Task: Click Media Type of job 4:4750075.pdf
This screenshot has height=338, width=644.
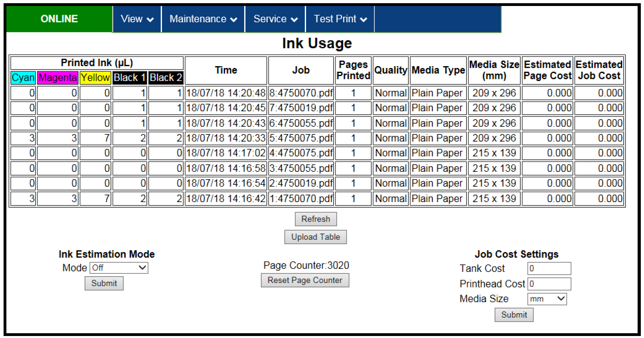Action: click(438, 153)
